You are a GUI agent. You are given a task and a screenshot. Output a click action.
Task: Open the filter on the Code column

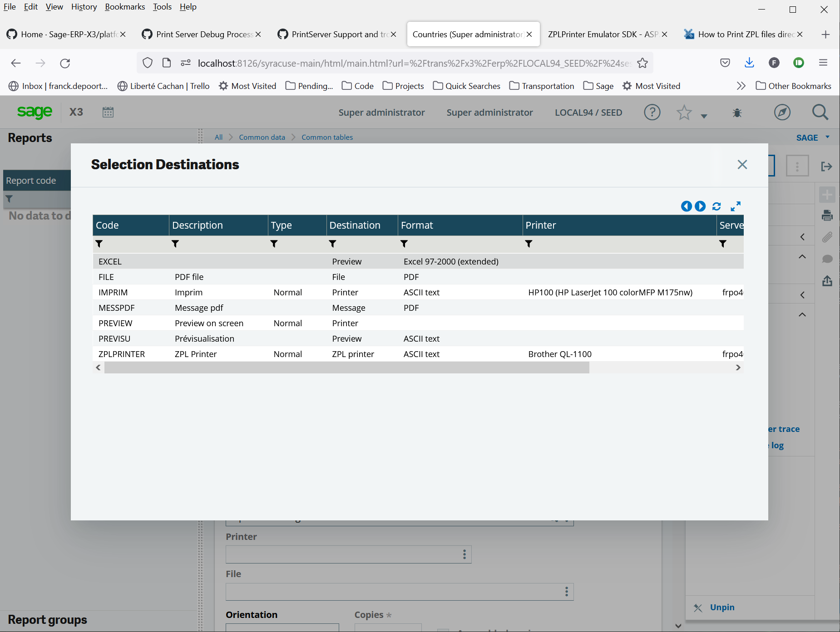99,244
